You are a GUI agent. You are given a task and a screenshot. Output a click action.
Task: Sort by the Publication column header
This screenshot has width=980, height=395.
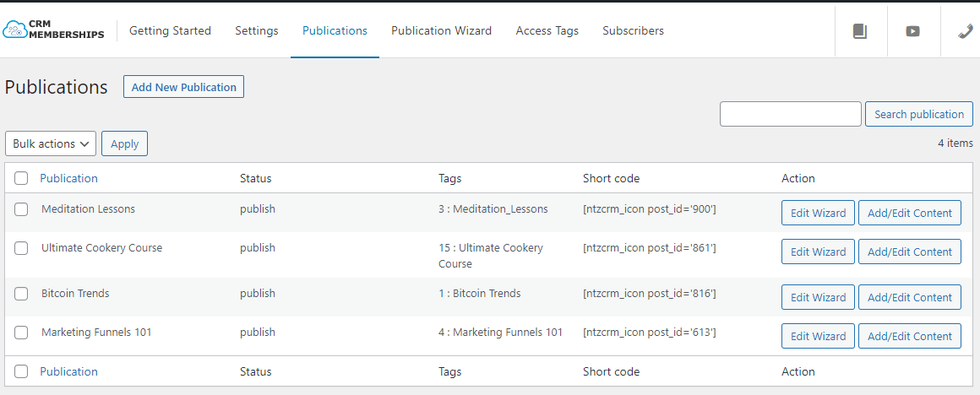68,178
